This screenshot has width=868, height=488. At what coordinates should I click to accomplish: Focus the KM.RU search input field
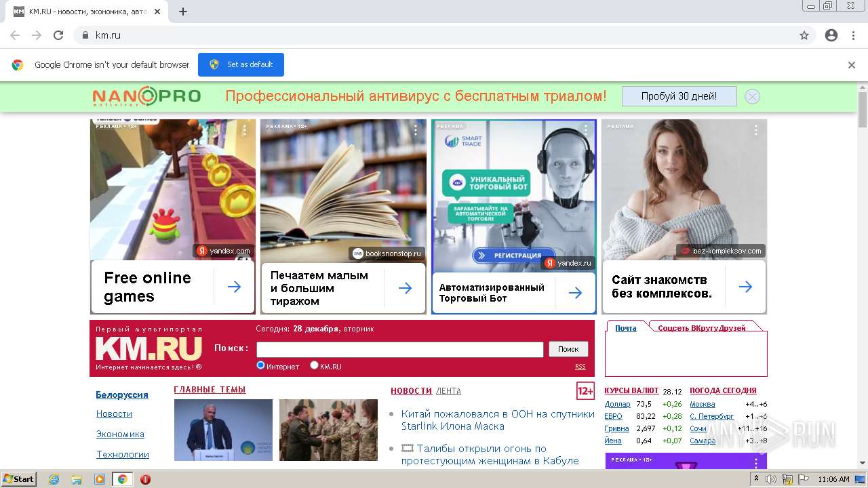(400, 349)
